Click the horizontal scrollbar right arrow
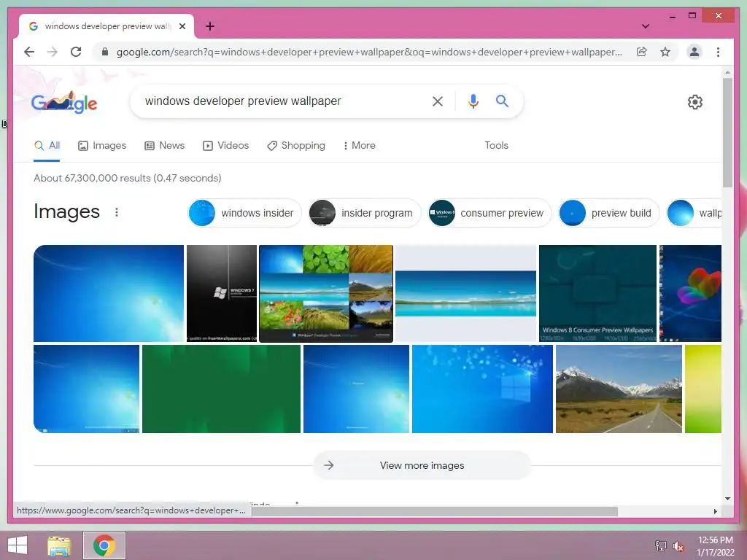Image resolution: width=747 pixels, height=560 pixels. pyautogui.click(x=715, y=511)
